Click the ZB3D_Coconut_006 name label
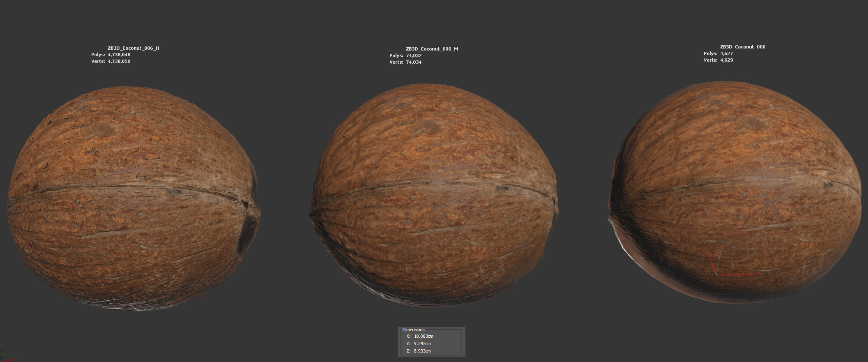 pos(742,47)
